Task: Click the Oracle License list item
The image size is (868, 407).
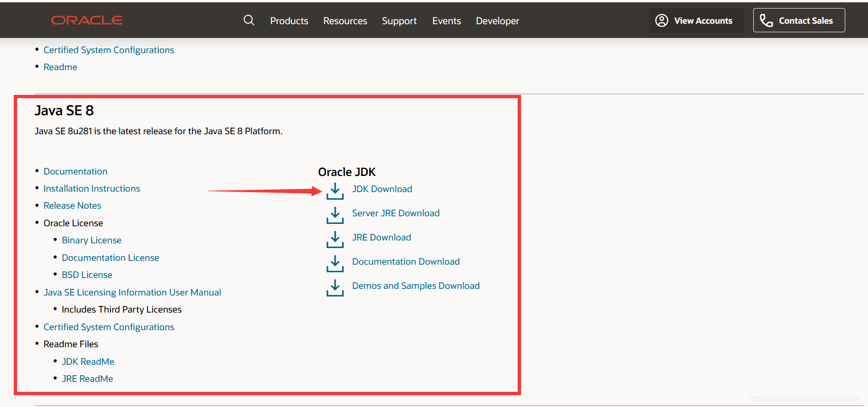Action: tap(73, 223)
